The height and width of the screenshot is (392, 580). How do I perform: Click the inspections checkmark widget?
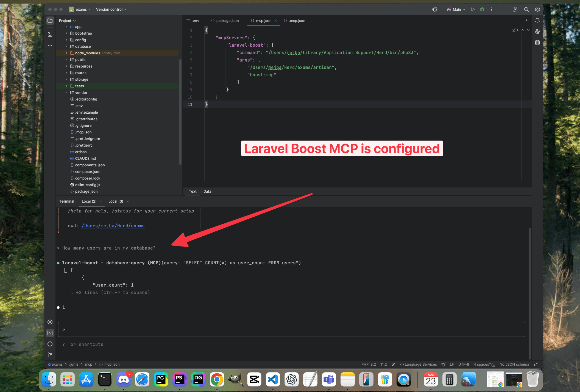pyautogui.click(x=515, y=30)
